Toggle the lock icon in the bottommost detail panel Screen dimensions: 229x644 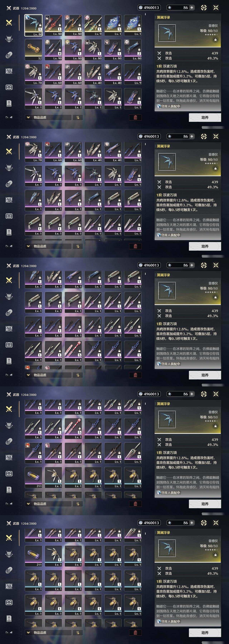(215, 555)
